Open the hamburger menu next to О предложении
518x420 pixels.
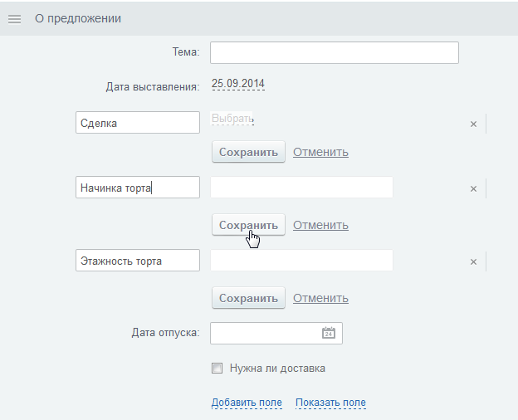point(15,19)
